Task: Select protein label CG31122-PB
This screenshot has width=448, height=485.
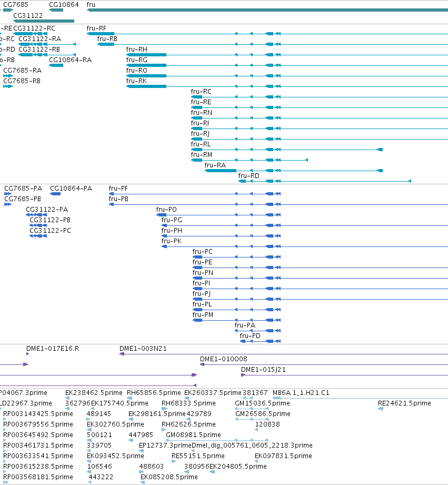Action: coord(50,220)
